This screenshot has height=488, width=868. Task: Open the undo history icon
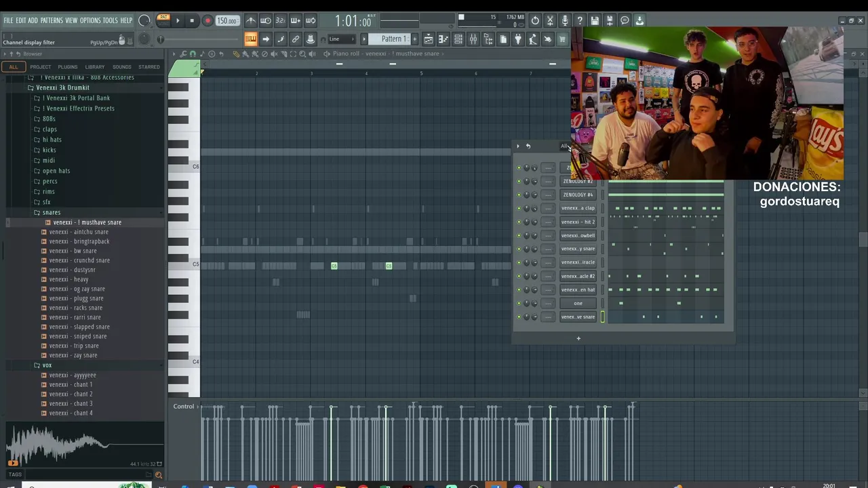tap(535, 21)
